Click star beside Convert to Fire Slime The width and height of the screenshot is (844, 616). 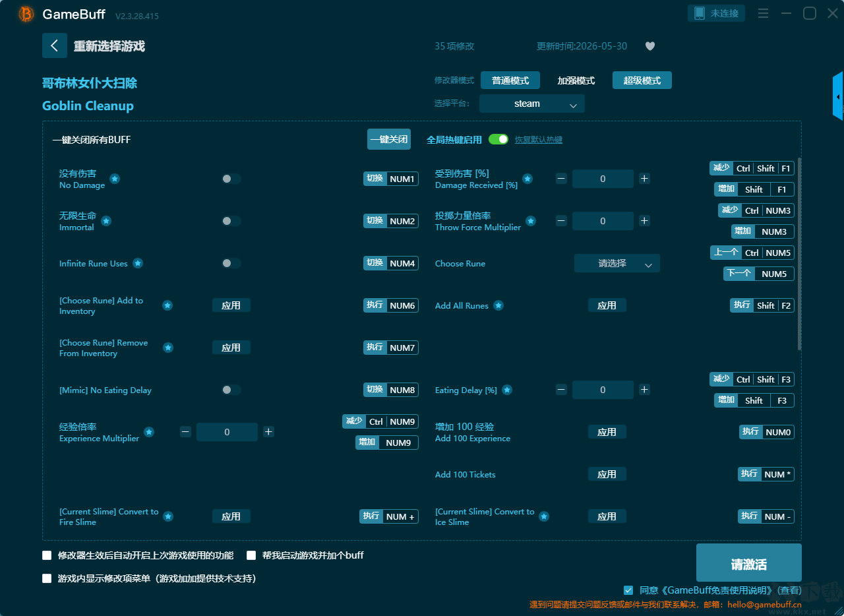(168, 516)
